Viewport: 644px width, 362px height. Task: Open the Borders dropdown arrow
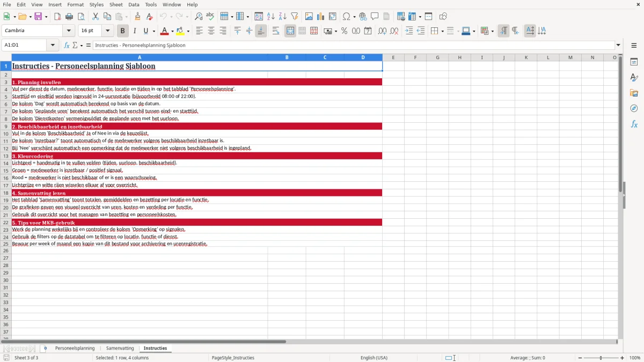442,31
